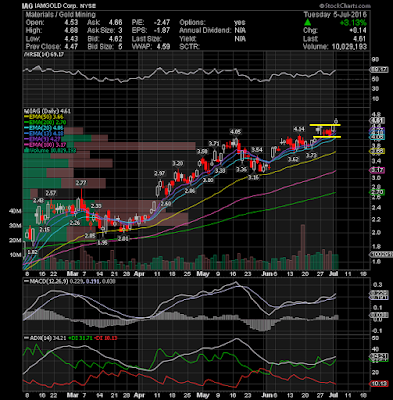Click the P/E ratio value -2.47

point(162,23)
